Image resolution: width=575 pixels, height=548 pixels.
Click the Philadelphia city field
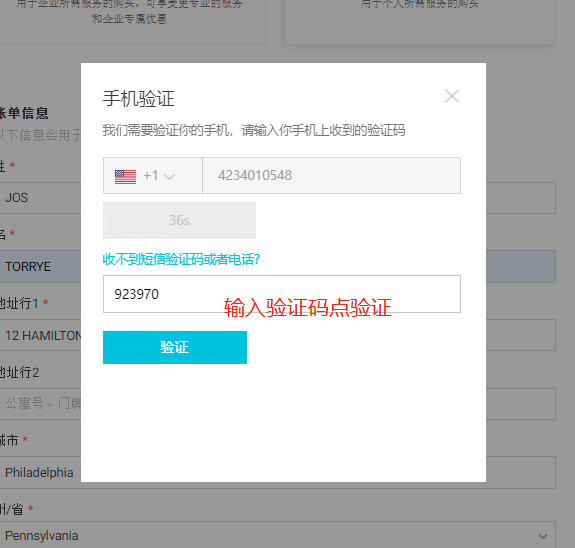40,472
